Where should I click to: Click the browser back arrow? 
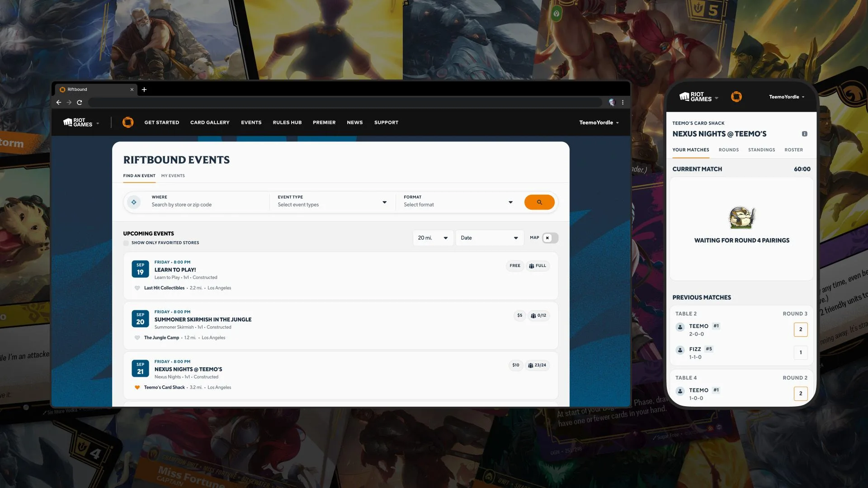59,103
